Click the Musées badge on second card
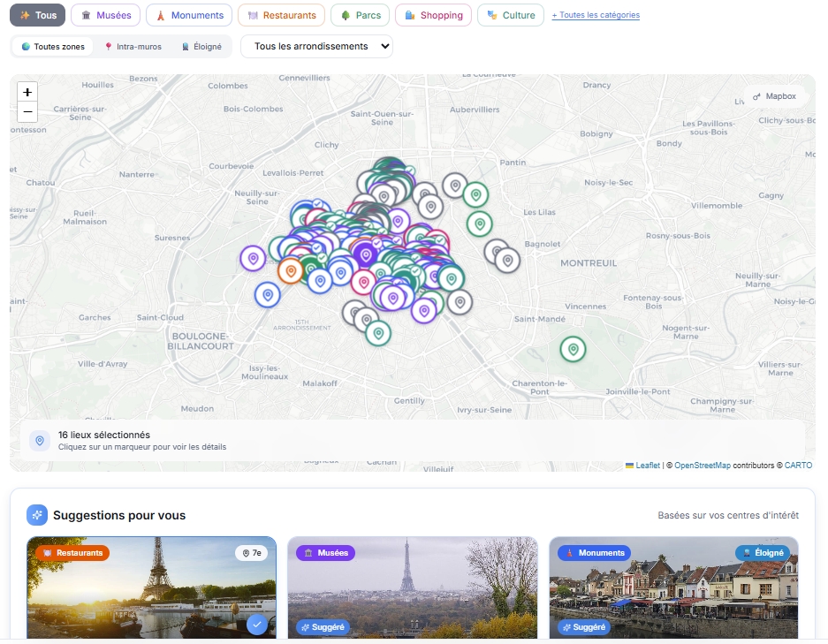Viewport: 828px width, 644px height. 326,553
